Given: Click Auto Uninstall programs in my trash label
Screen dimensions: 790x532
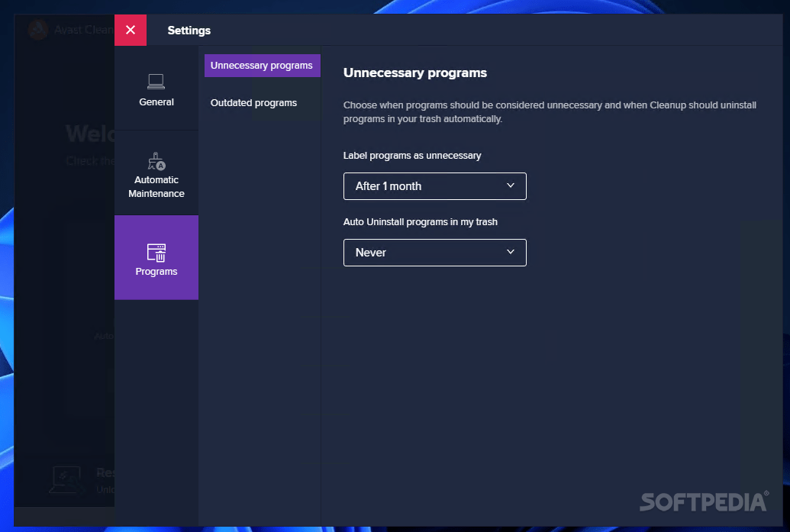Looking at the screenshot, I should pos(421,222).
